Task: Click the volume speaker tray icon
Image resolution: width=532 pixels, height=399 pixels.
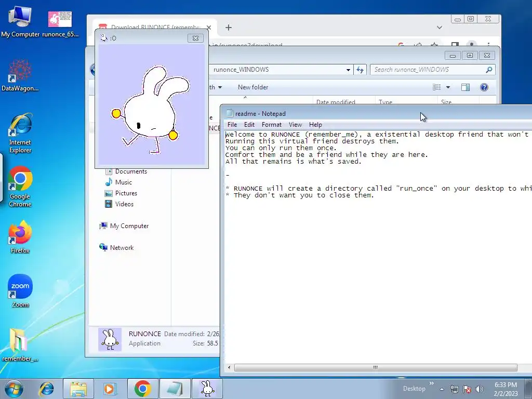Action: click(480, 389)
